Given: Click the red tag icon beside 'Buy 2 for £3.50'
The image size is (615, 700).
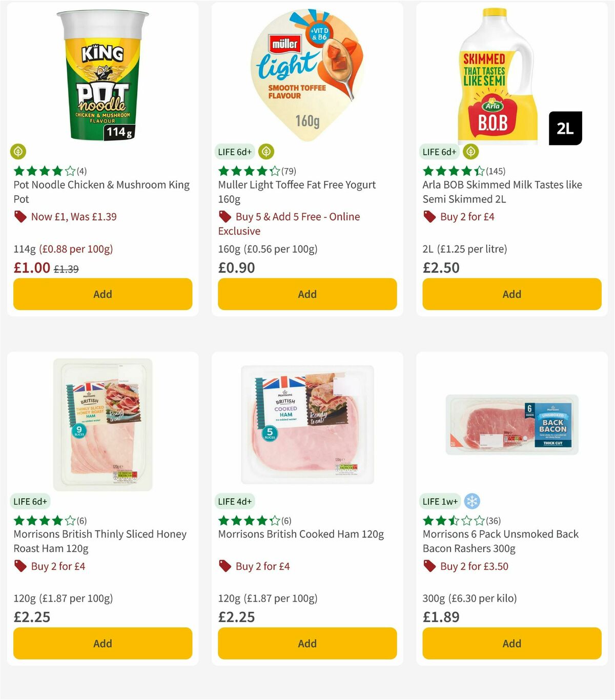Looking at the screenshot, I should tap(428, 566).
